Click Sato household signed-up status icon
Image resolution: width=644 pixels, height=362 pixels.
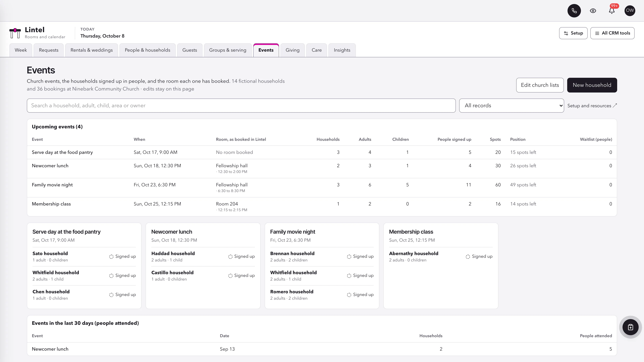[111, 257]
